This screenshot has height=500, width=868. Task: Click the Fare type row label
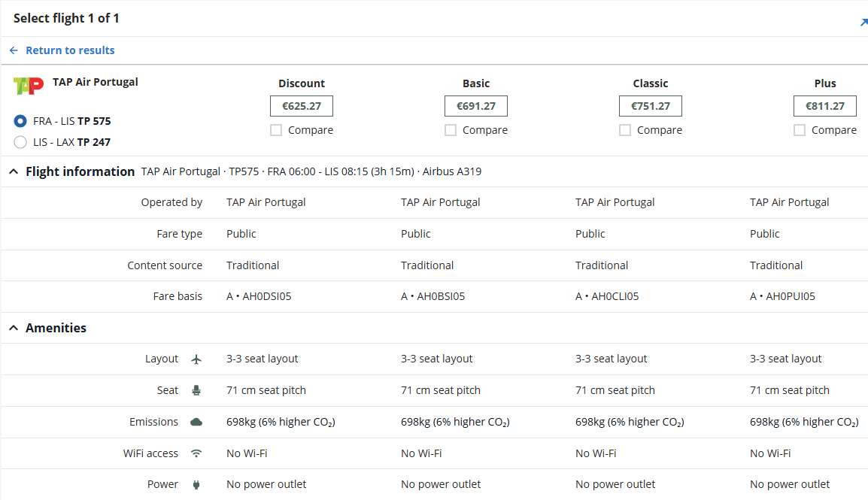click(x=179, y=234)
